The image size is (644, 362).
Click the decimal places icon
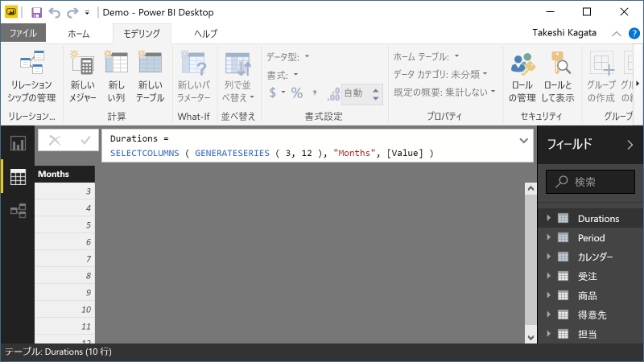[333, 94]
